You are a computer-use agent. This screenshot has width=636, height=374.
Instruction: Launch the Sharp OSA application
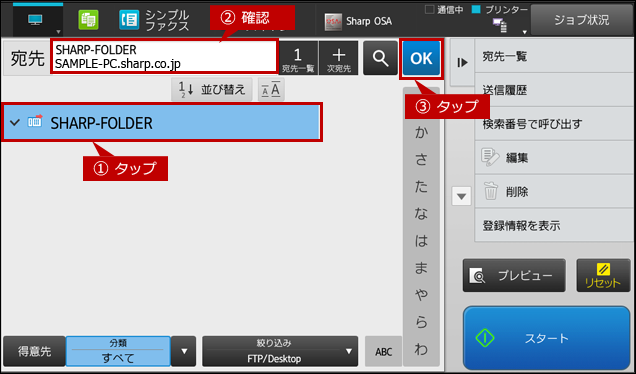[358, 21]
